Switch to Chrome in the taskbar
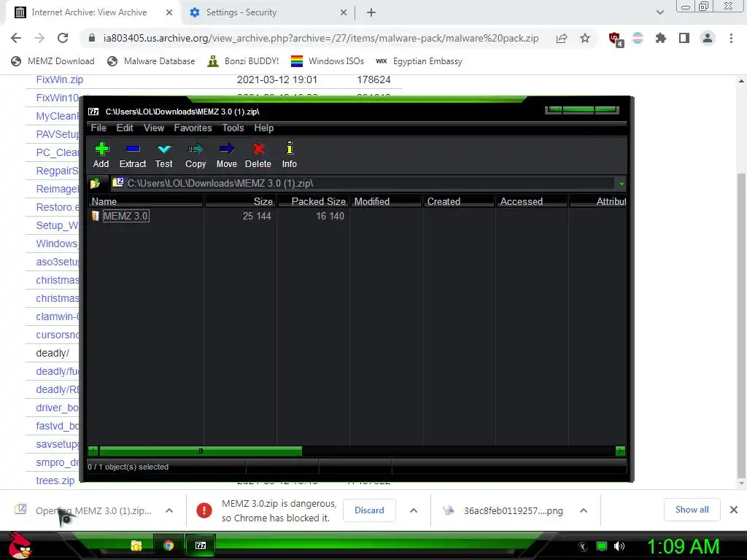Screen dimensions: 747x560 169,545
